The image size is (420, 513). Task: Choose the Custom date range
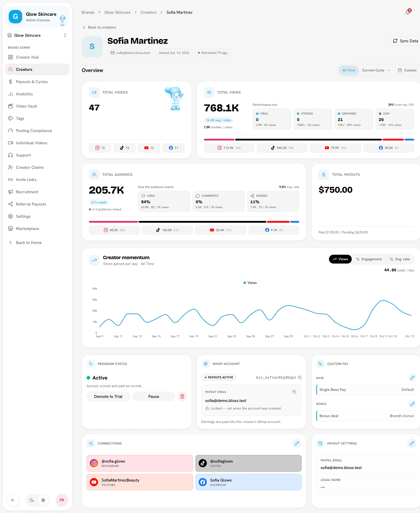tap(407, 70)
